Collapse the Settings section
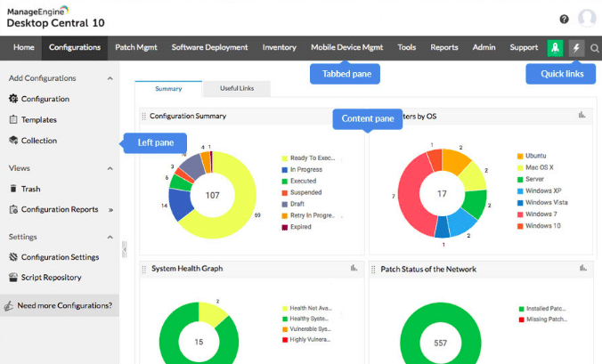The image size is (602, 364). [110, 237]
